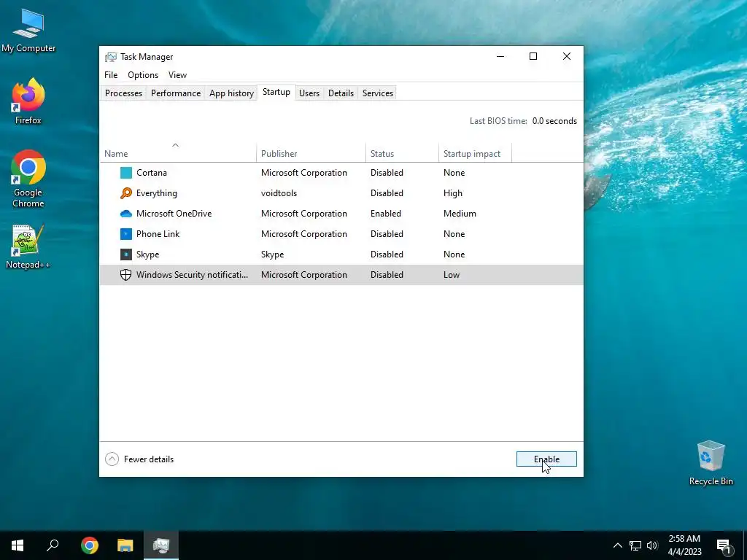Select the Startup tab

(x=276, y=93)
